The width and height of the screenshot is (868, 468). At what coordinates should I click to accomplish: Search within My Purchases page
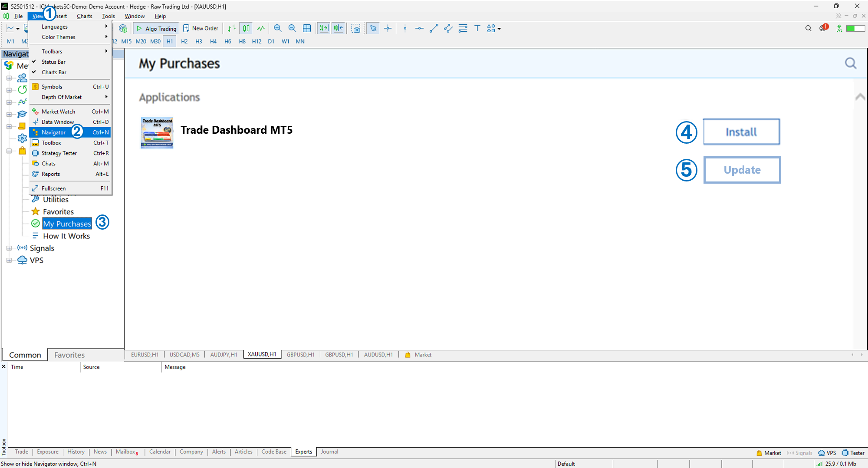tap(851, 63)
